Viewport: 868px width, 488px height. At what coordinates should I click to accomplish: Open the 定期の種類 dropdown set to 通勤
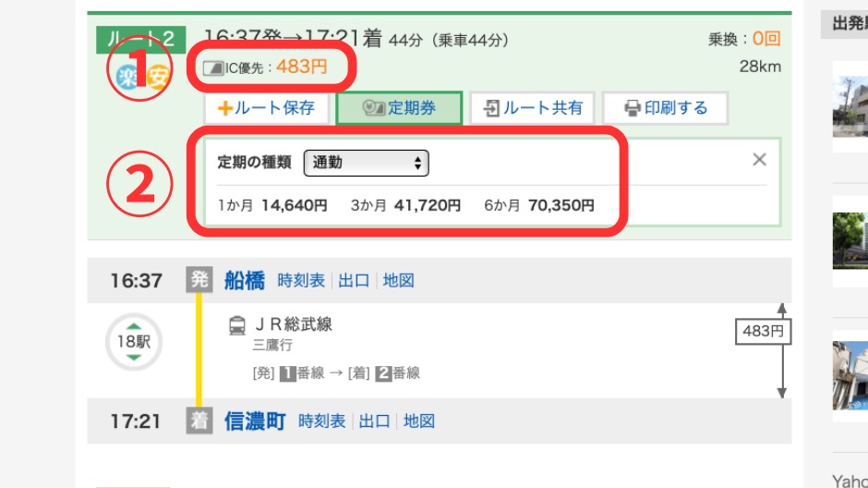tap(366, 163)
